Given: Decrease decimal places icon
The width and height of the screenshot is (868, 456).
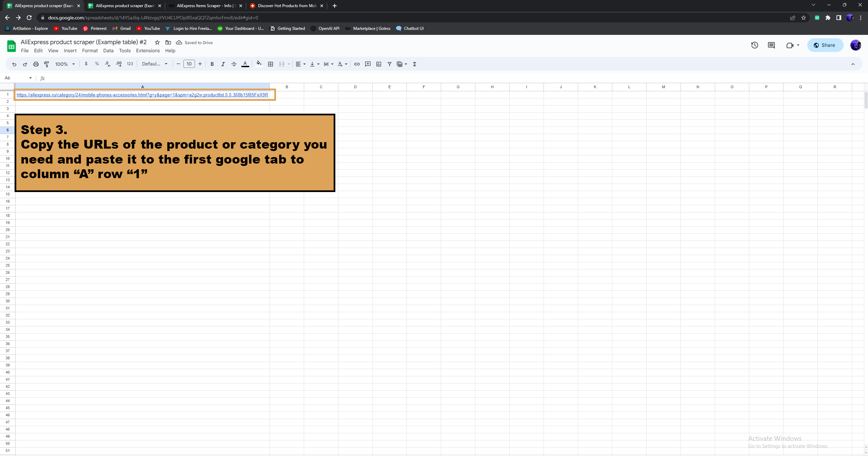Looking at the screenshot, I should coord(108,64).
